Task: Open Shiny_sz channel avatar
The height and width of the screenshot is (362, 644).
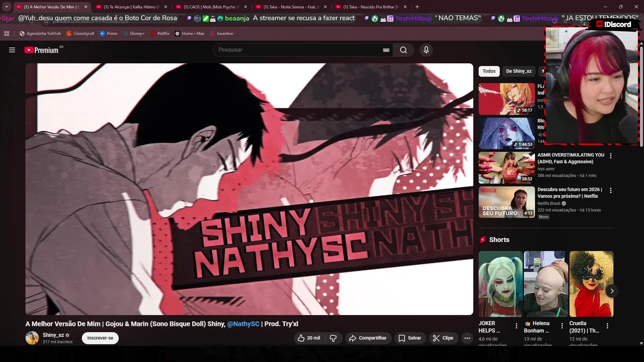Action: click(x=32, y=338)
